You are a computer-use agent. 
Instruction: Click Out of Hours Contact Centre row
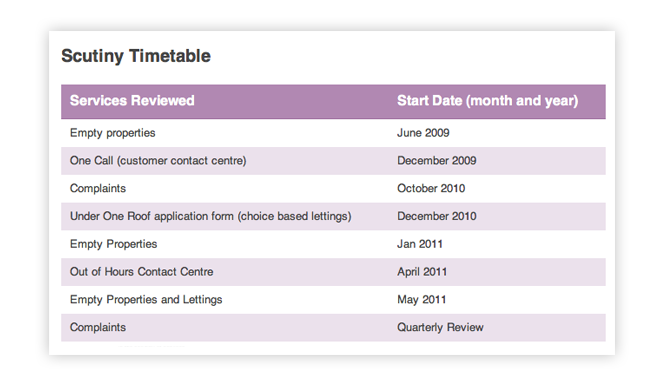pos(333,272)
